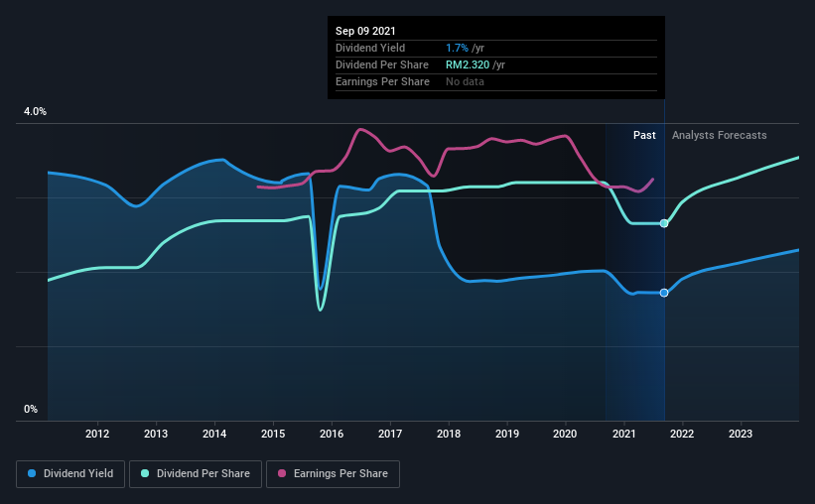Click the 2020 x-axis label
The image size is (815, 504).
coord(565,434)
